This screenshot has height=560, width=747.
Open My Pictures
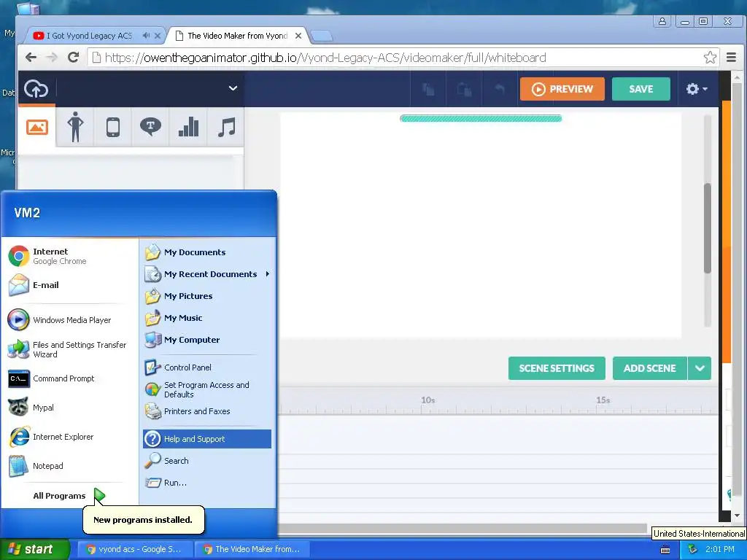coord(206,296)
